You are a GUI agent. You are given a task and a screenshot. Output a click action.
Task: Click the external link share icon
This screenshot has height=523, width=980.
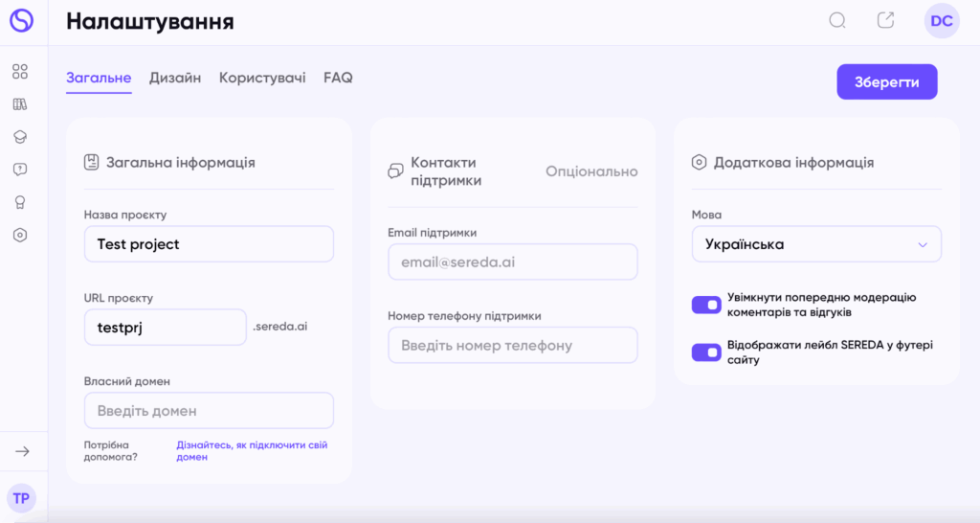point(885,20)
